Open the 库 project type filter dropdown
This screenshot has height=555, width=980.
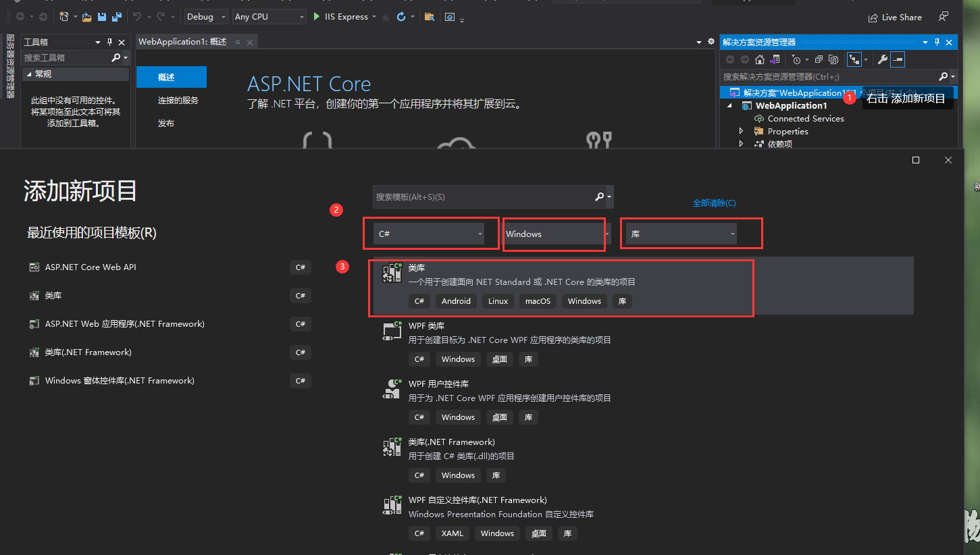point(681,234)
